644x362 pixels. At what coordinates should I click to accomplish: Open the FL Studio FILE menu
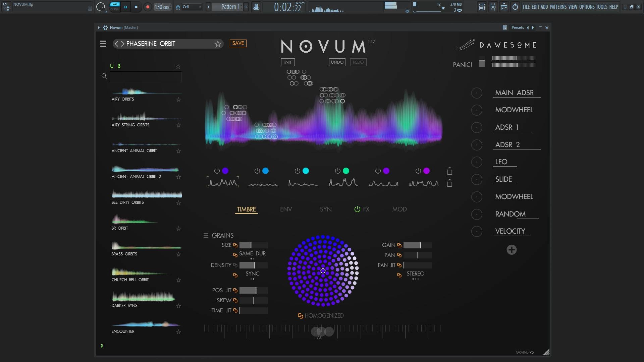[x=526, y=7]
